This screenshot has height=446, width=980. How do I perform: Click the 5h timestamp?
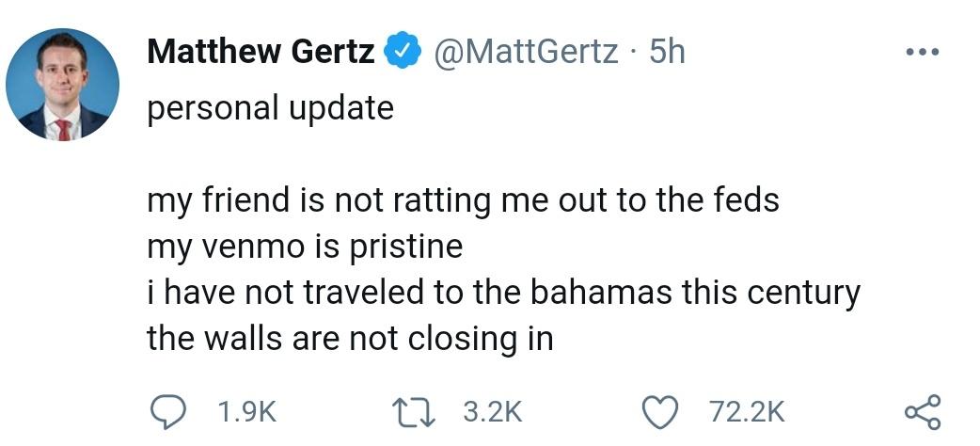pyautogui.click(x=667, y=52)
